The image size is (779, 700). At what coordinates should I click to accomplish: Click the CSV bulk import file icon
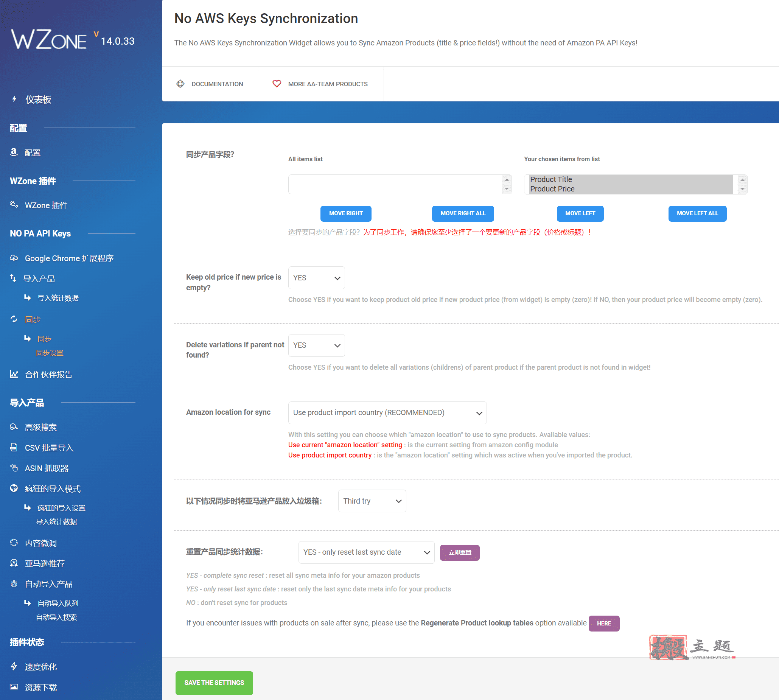pyautogui.click(x=14, y=447)
